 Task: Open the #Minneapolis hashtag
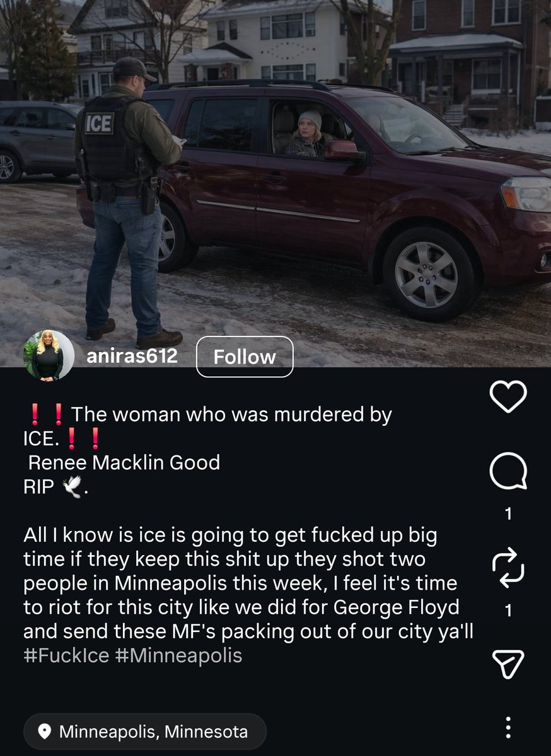[179, 655]
